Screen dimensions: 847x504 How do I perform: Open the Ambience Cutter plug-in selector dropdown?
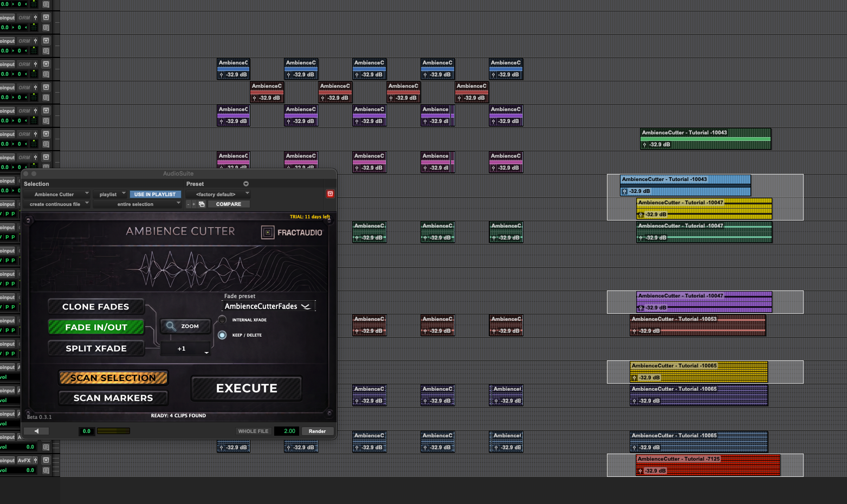pos(56,194)
